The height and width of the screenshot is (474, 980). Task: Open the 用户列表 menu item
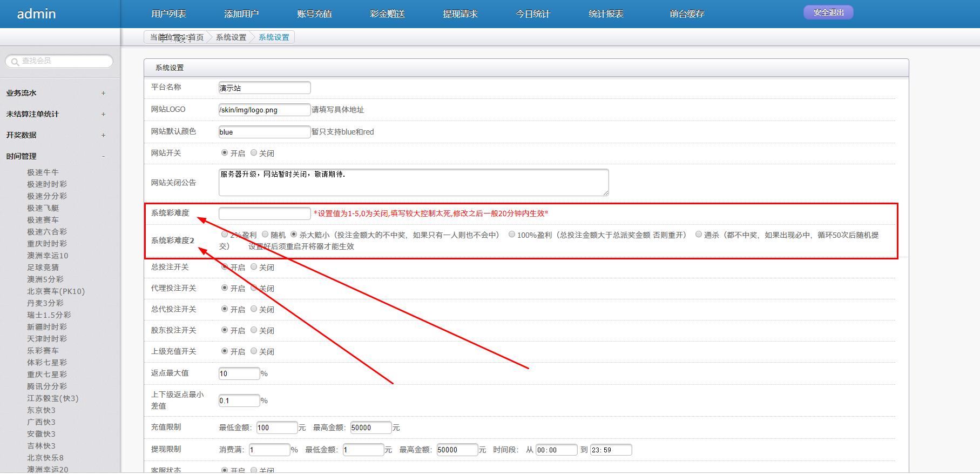pyautogui.click(x=168, y=14)
